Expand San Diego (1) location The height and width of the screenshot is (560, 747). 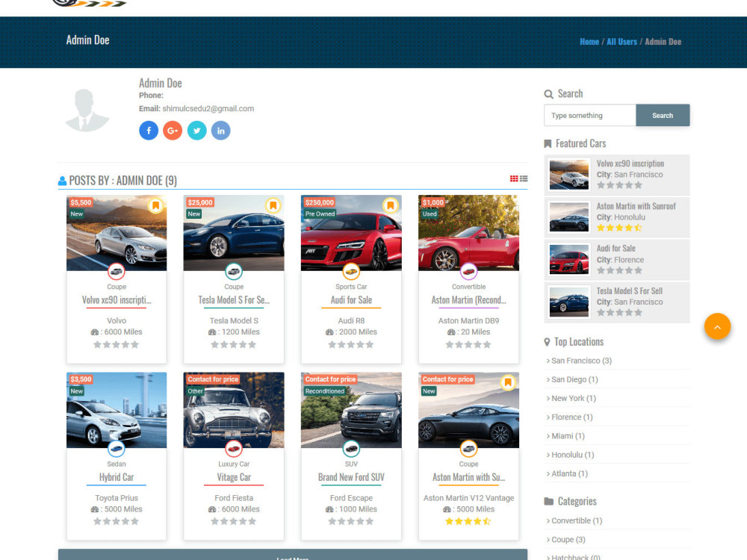pos(574,379)
